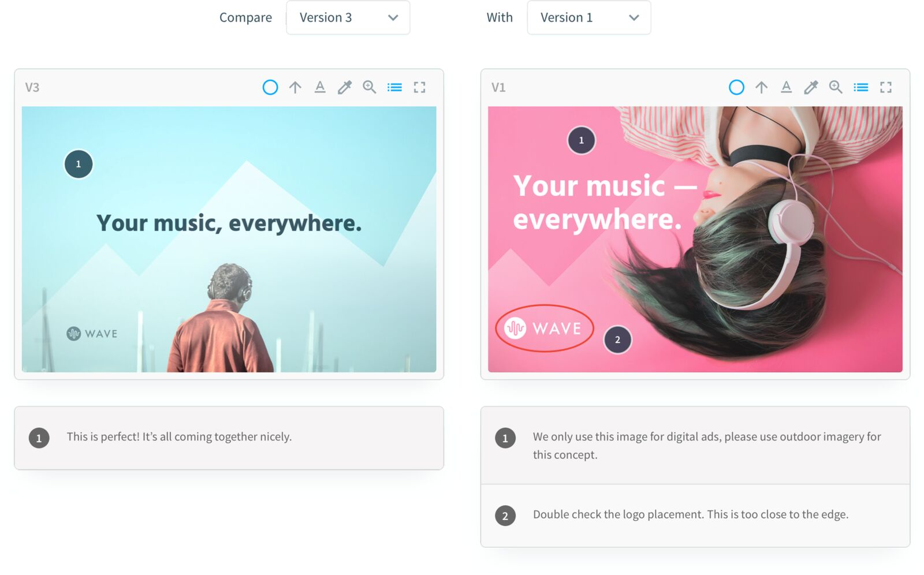Viewport: 924px width, 575px height.
Task: Pick the eyedropper tool in V1 toolbar
Action: coord(811,87)
